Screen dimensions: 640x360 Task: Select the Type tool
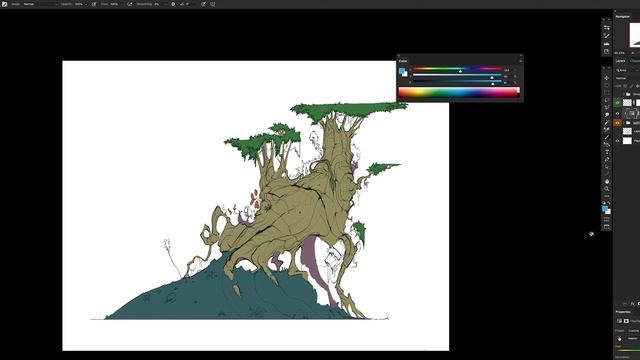click(x=607, y=152)
